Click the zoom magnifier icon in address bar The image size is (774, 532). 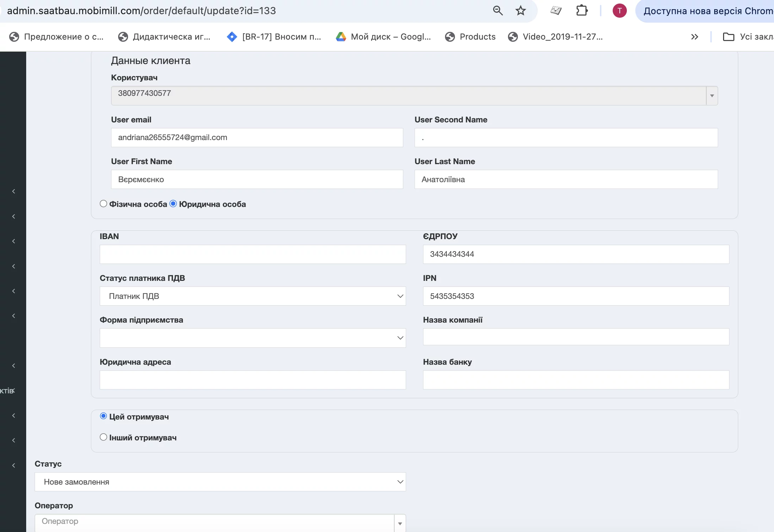[x=498, y=11]
